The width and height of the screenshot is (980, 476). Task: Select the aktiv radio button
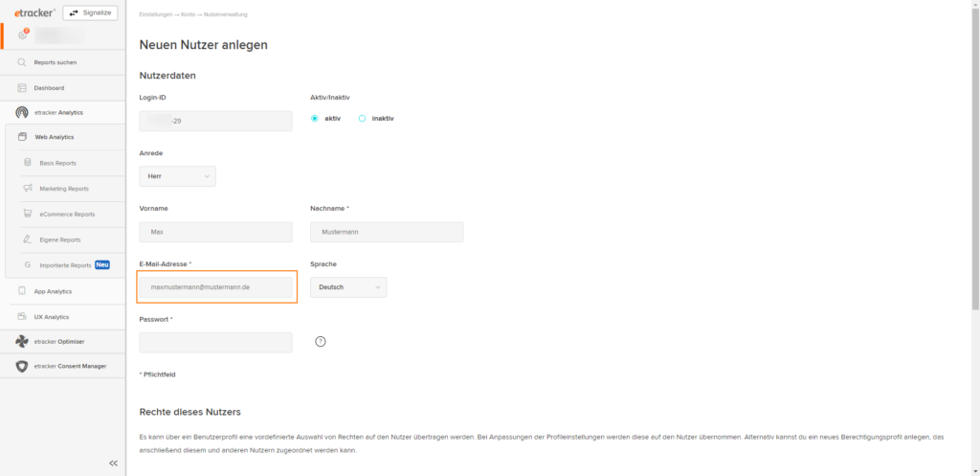[x=314, y=118]
